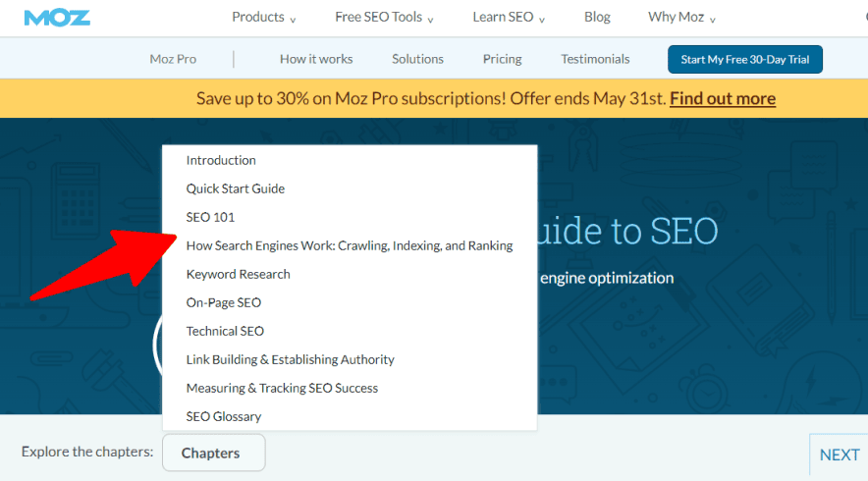Image resolution: width=868 pixels, height=481 pixels.
Task: Click the NEXT button
Action: click(x=839, y=454)
